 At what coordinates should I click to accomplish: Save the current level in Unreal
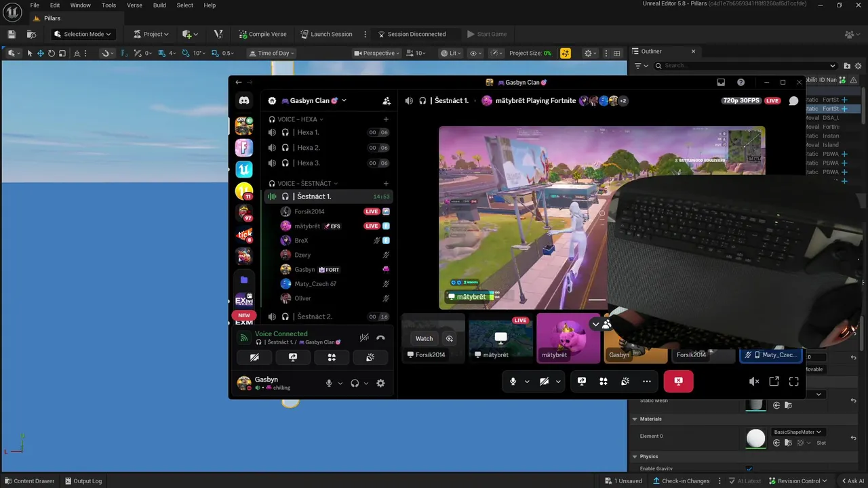click(x=12, y=34)
